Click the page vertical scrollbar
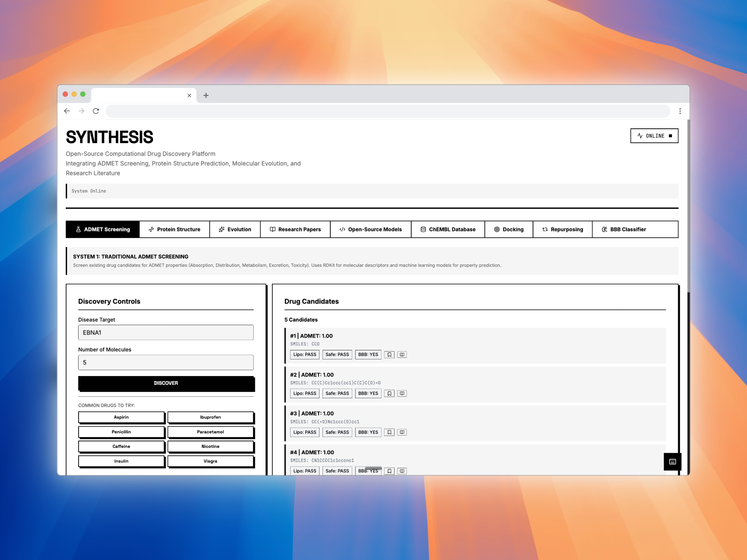 pyautogui.click(x=688, y=206)
